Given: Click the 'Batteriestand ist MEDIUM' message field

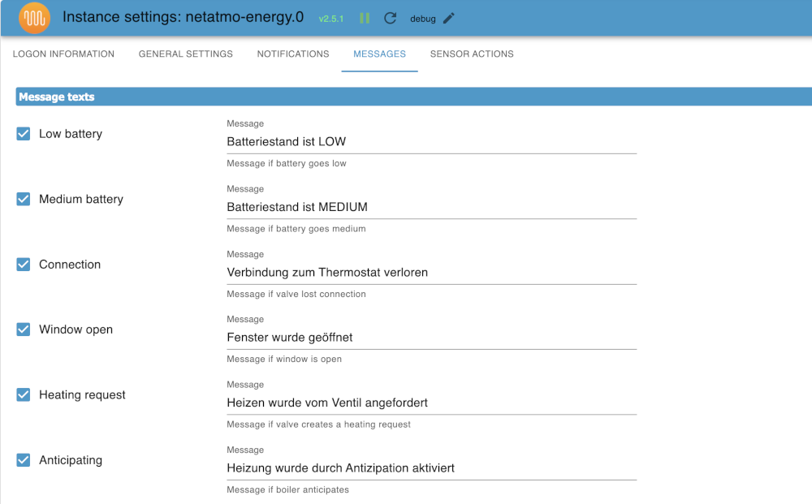Looking at the screenshot, I should click(431, 207).
